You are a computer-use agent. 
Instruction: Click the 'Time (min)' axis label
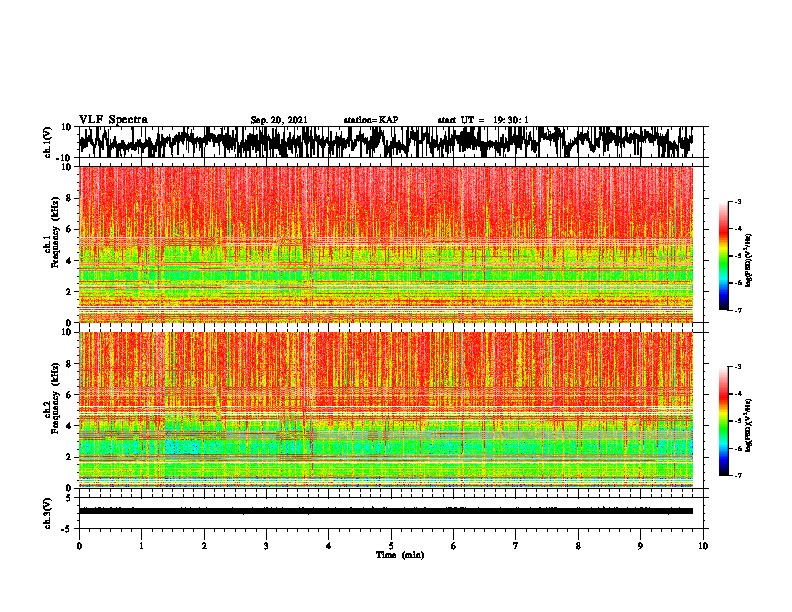tap(400, 555)
